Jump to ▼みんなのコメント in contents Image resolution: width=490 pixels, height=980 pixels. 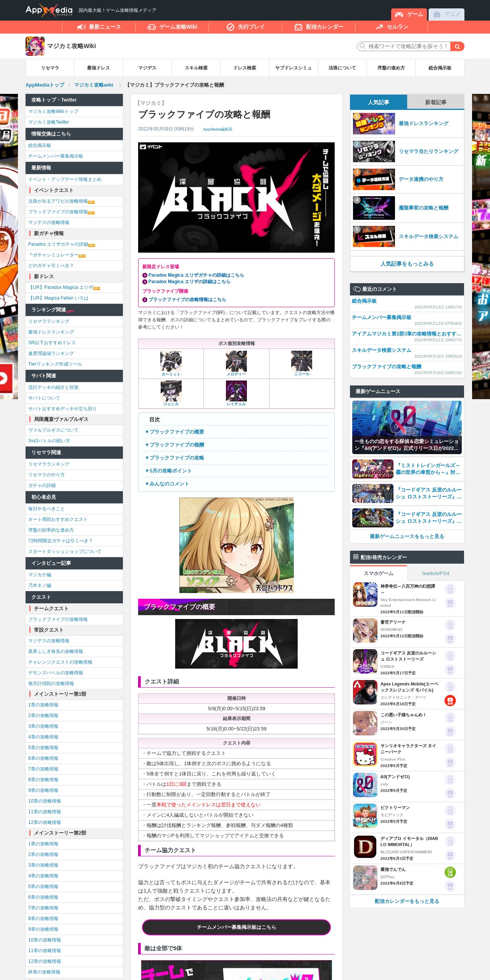coord(167,484)
